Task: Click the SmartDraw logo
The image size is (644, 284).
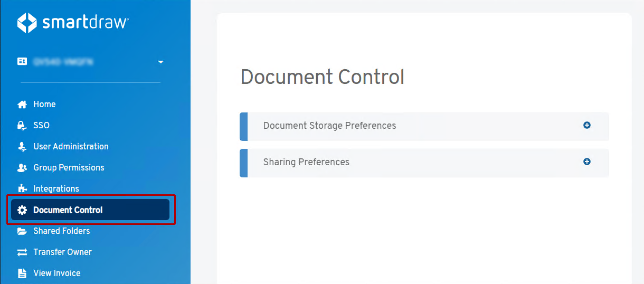Action: (72, 23)
